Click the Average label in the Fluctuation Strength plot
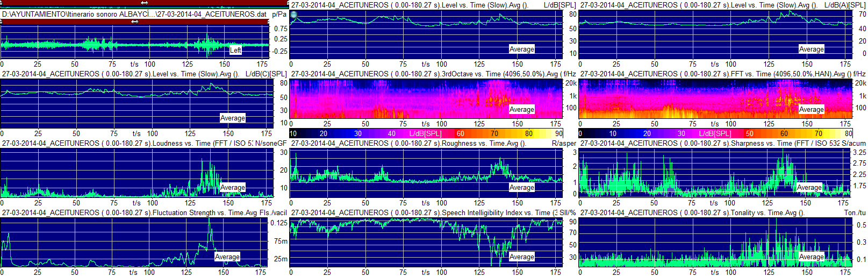The width and height of the screenshot is (868, 277). click(227, 257)
